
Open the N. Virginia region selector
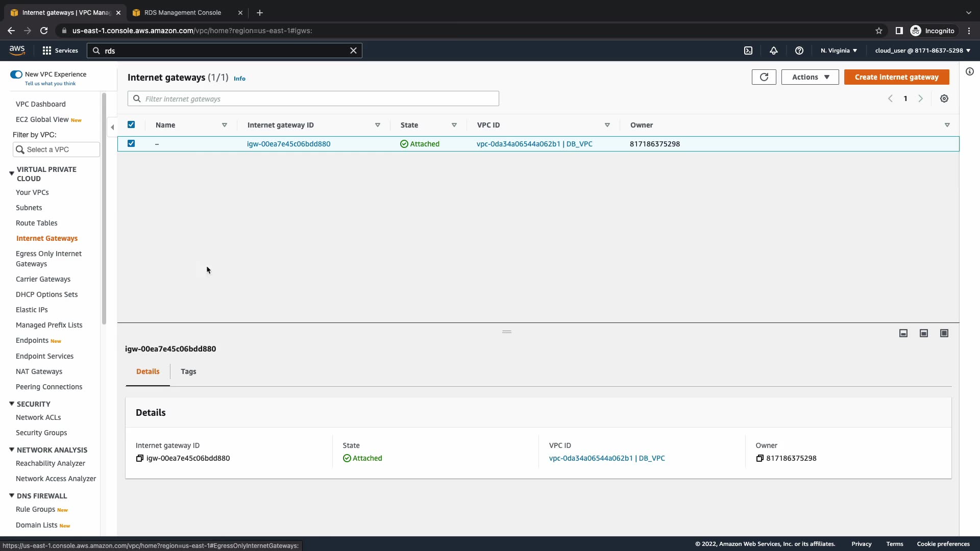(x=839, y=51)
